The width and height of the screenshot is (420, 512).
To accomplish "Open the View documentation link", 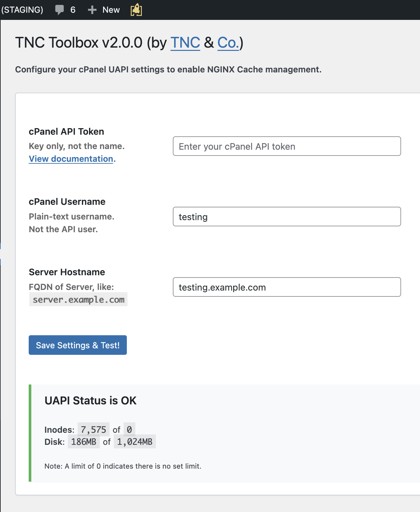I will pyautogui.click(x=71, y=159).
